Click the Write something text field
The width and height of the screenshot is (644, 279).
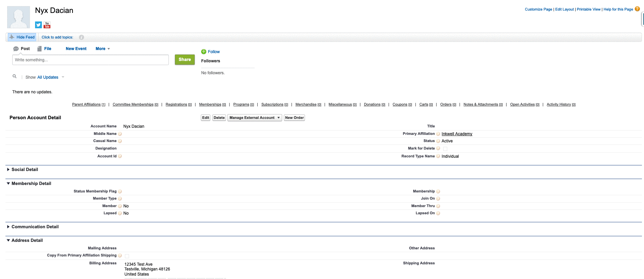tap(91, 60)
